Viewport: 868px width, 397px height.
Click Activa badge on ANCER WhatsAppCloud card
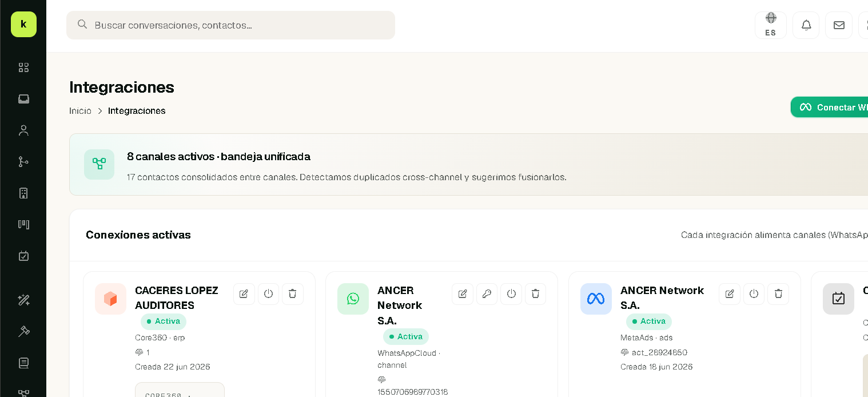pyautogui.click(x=406, y=336)
